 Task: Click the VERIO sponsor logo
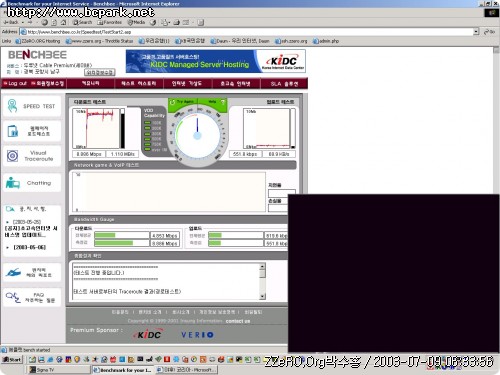coord(197,334)
